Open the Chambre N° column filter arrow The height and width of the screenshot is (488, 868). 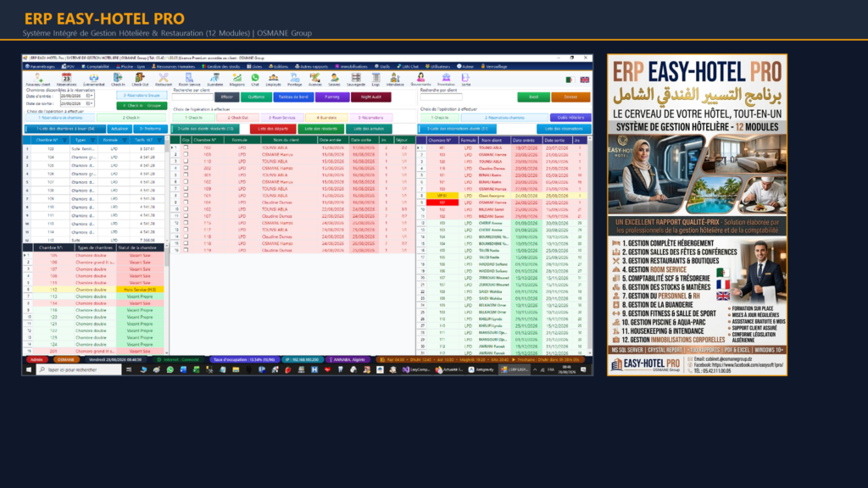[64, 140]
